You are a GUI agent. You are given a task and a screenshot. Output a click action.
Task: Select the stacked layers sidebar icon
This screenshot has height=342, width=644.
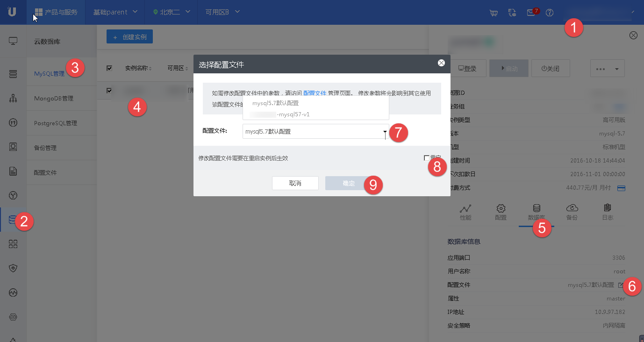click(x=13, y=74)
